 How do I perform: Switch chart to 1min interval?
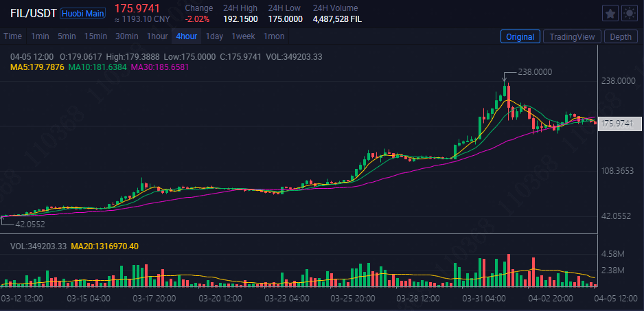40,36
